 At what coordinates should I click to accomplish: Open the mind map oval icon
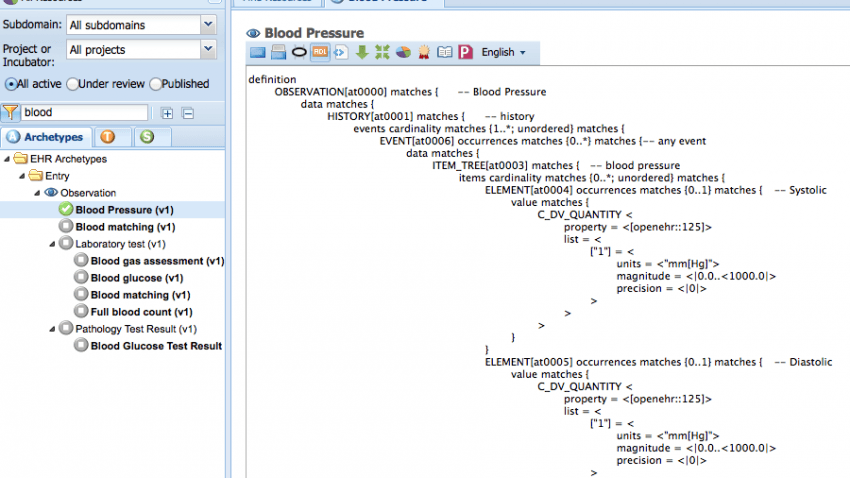[x=299, y=52]
